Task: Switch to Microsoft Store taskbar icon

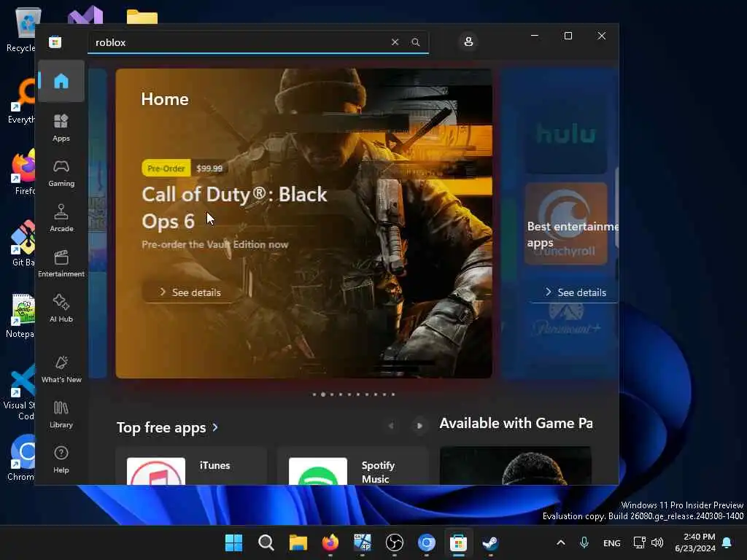Action: 458,542
